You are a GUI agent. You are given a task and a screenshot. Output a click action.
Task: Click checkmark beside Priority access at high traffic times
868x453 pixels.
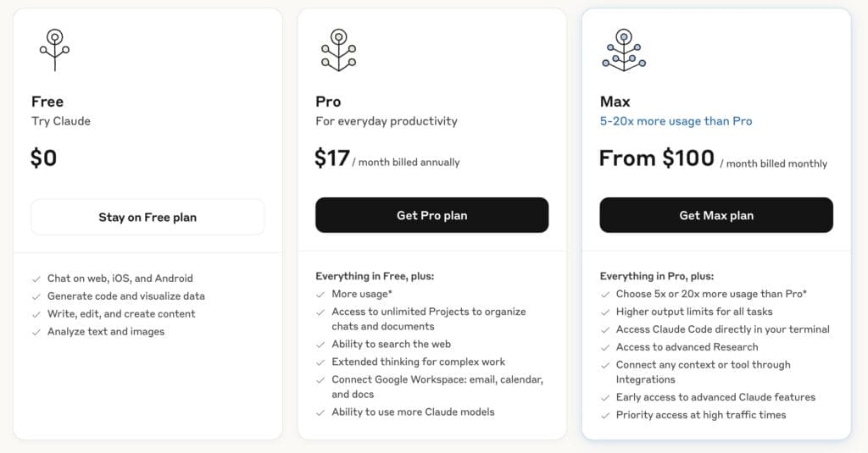[x=604, y=416]
